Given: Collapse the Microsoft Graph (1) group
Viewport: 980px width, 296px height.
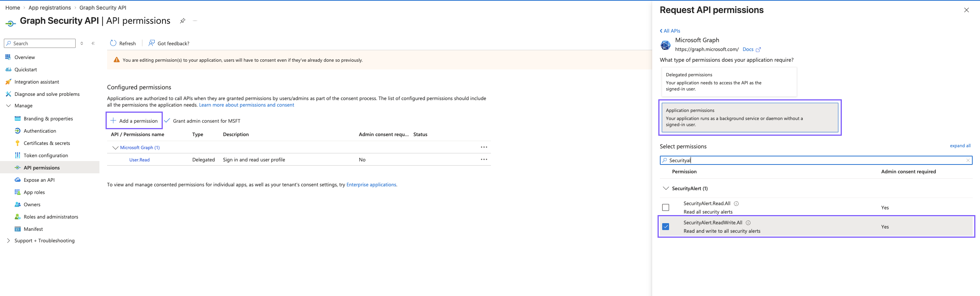Looking at the screenshot, I should (115, 148).
